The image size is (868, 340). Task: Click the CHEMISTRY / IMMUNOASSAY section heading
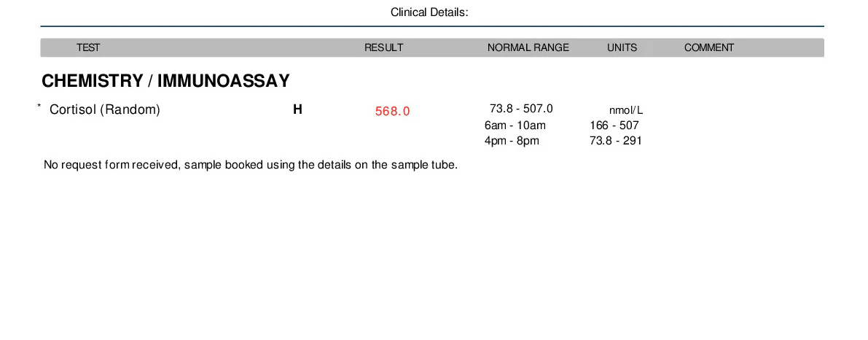(x=165, y=81)
